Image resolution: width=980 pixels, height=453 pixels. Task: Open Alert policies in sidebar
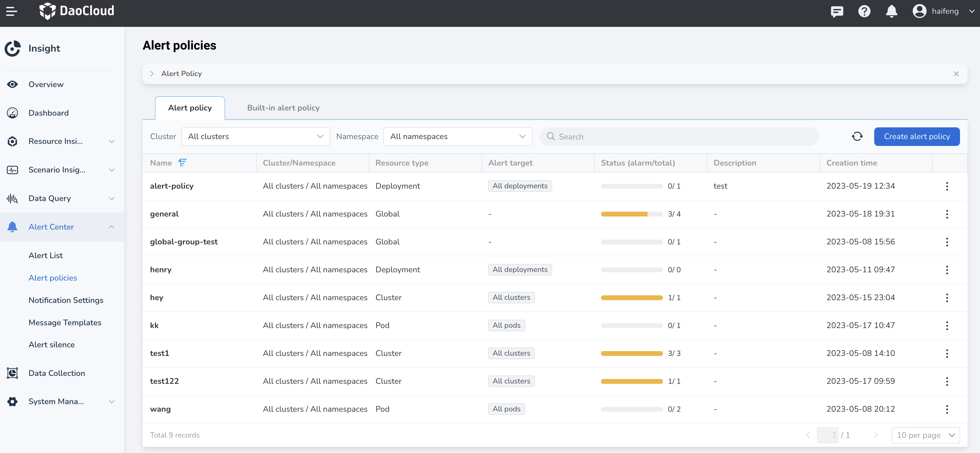[53, 278]
